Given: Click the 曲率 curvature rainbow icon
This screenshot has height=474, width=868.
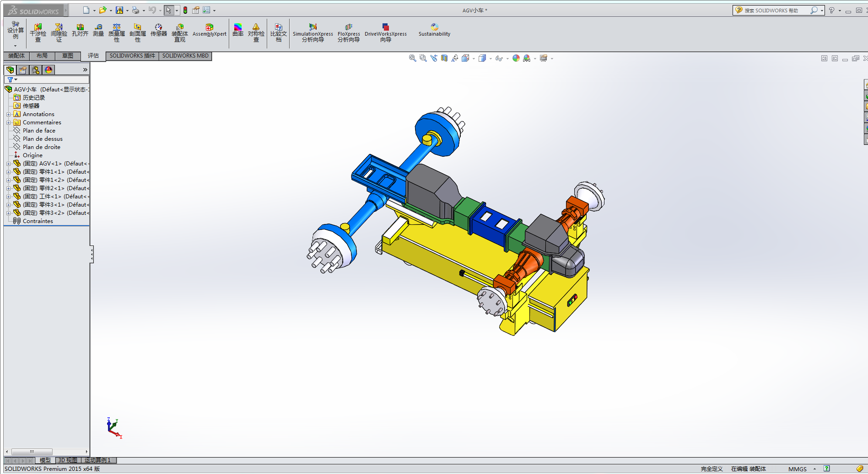Looking at the screenshot, I should click(238, 30).
